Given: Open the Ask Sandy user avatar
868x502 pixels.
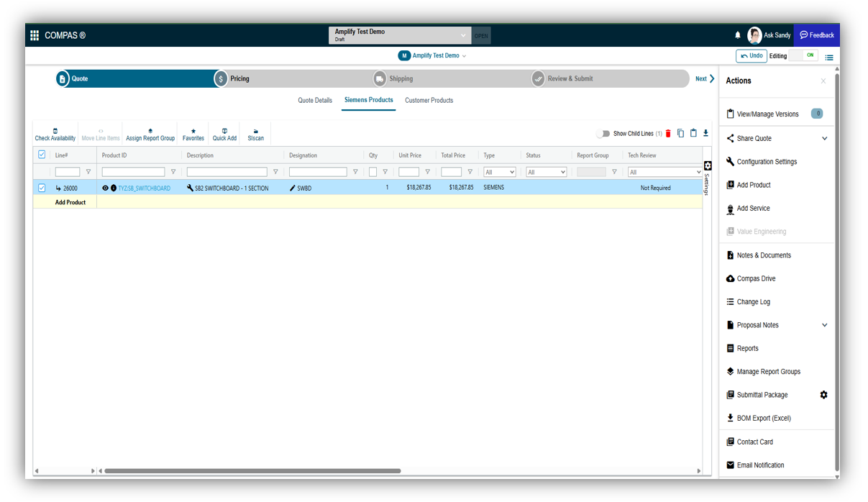Looking at the screenshot, I should pyautogui.click(x=754, y=35).
